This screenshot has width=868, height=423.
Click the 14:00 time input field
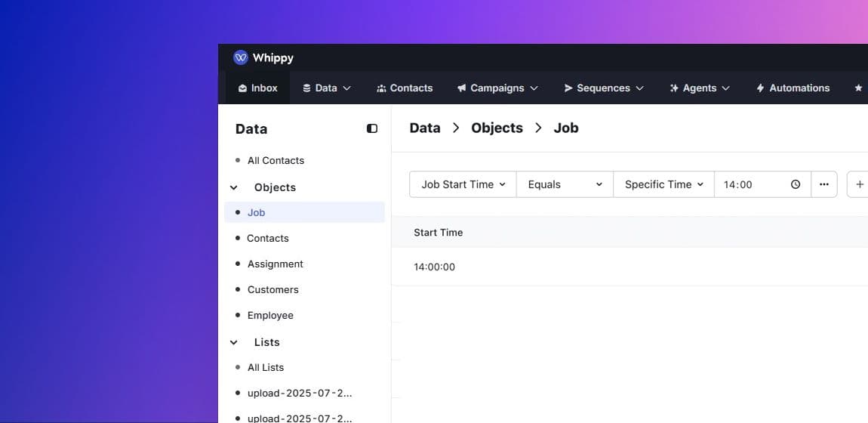(762, 184)
